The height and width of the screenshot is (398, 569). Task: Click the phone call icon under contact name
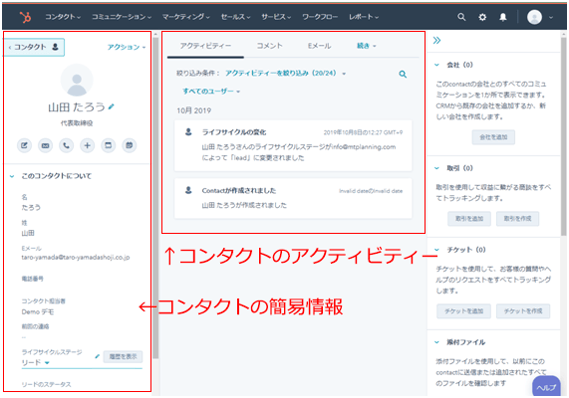[x=66, y=145]
